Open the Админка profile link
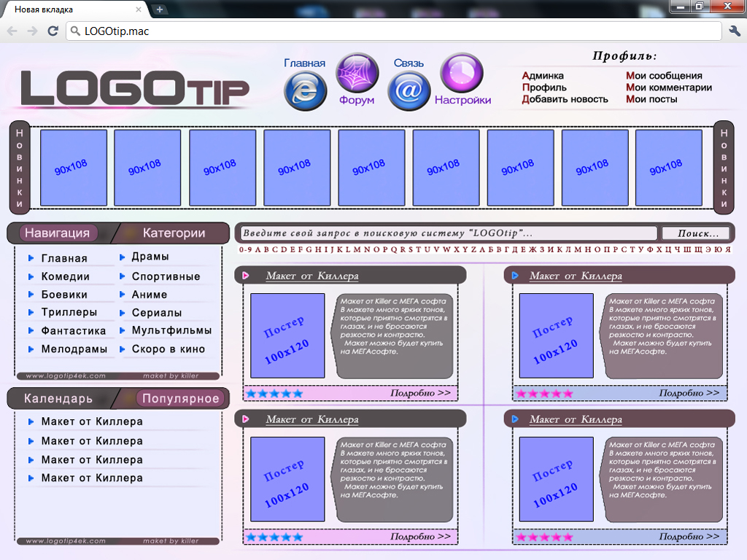The width and height of the screenshot is (747, 560). click(543, 76)
